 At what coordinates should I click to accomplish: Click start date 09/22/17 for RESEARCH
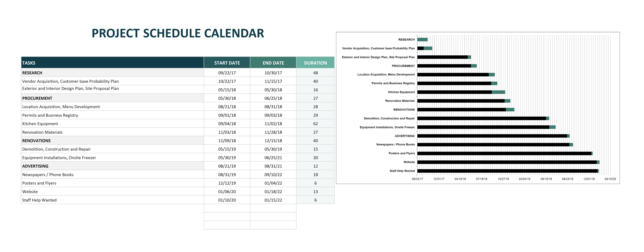coord(227,72)
